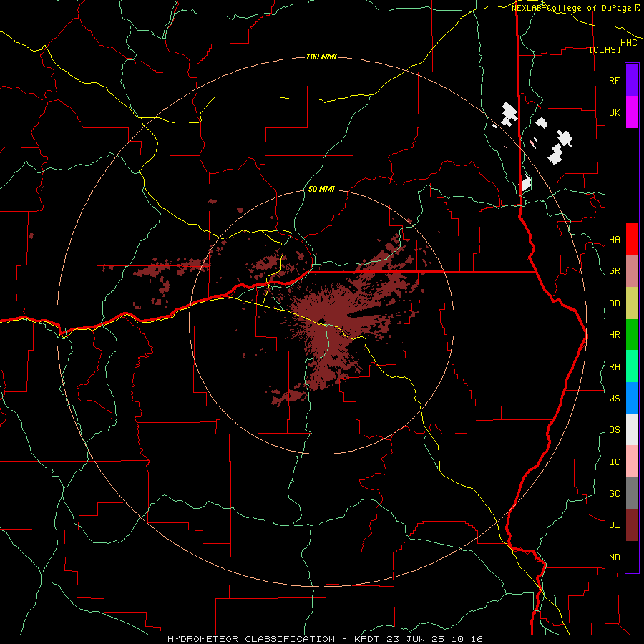Click the radar site marker at the center

(x=321, y=321)
